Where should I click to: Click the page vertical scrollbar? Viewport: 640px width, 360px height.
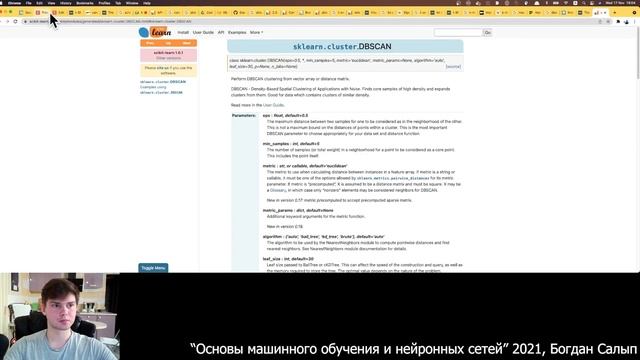coord(638,53)
